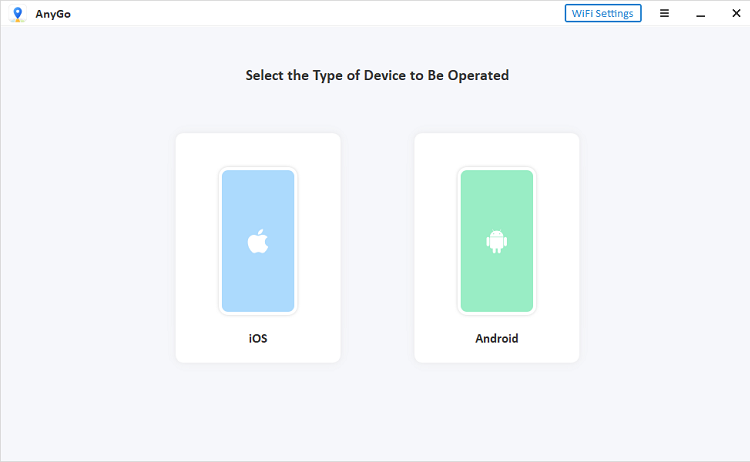Click the AnyGo location pin logo
Screen dimensions: 750x462
click(x=18, y=14)
